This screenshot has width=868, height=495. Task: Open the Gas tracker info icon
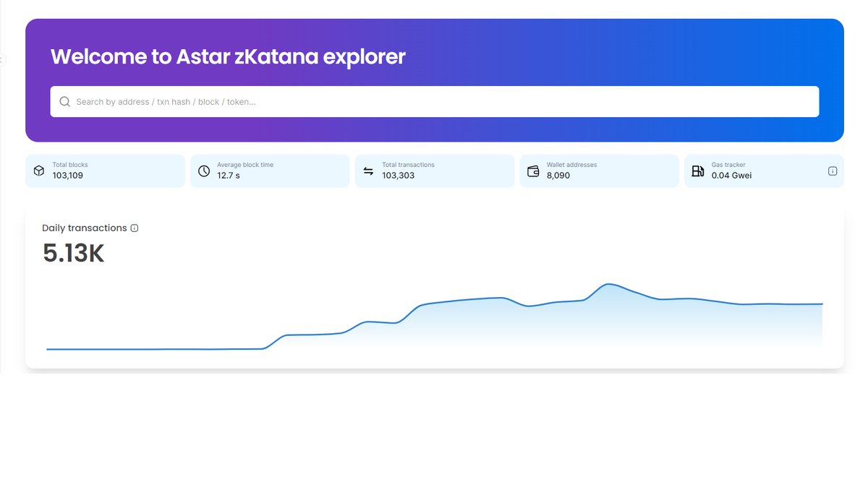pyautogui.click(x=832, y=171)
